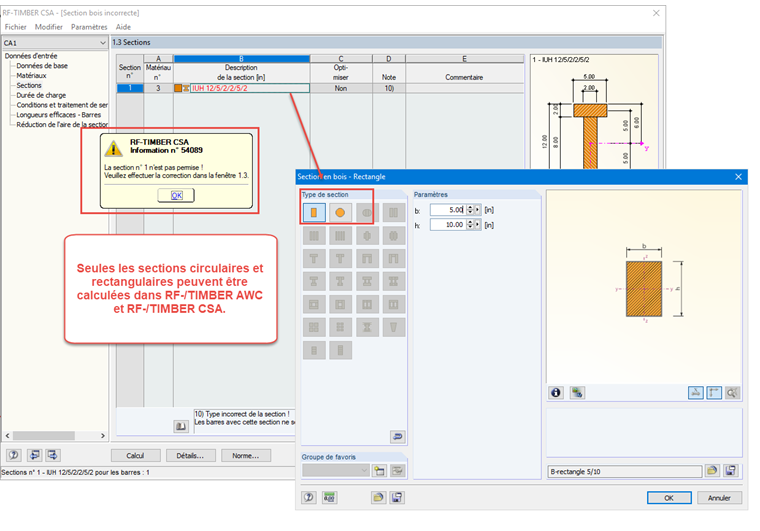
Task: Click the zoom view icon under preview
Action: tap(732, 392)
